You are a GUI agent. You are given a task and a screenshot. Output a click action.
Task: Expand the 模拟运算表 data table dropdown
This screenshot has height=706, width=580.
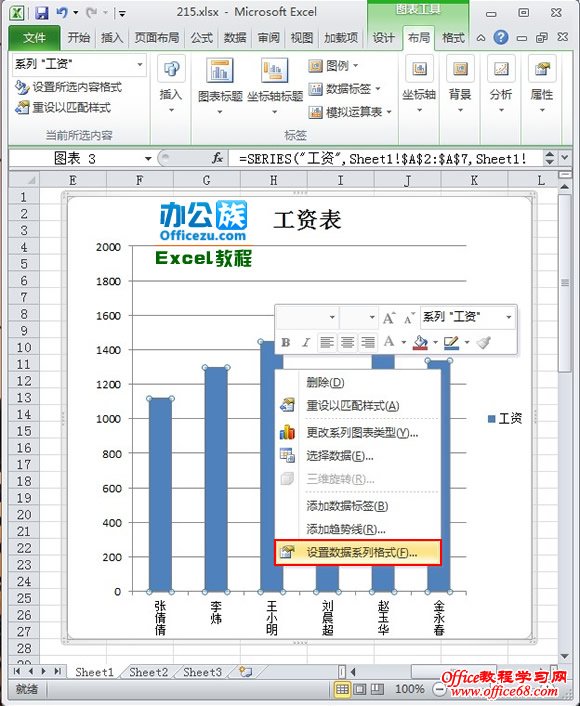(x=389, y=112)
